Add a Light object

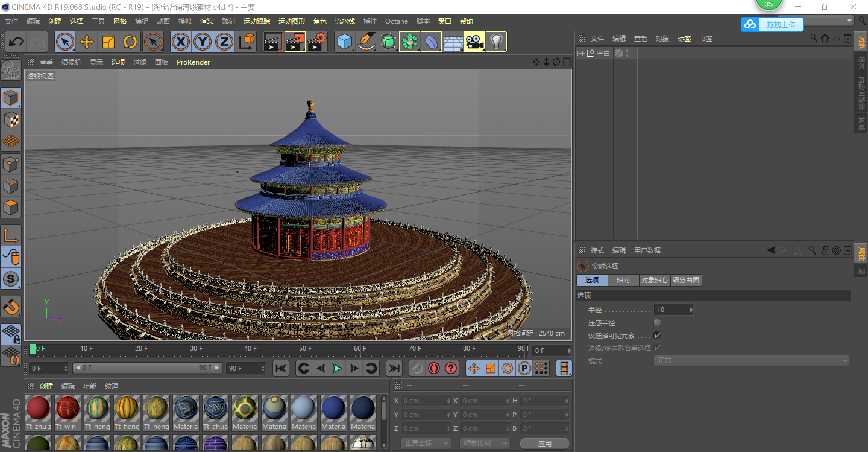[496, 42]
